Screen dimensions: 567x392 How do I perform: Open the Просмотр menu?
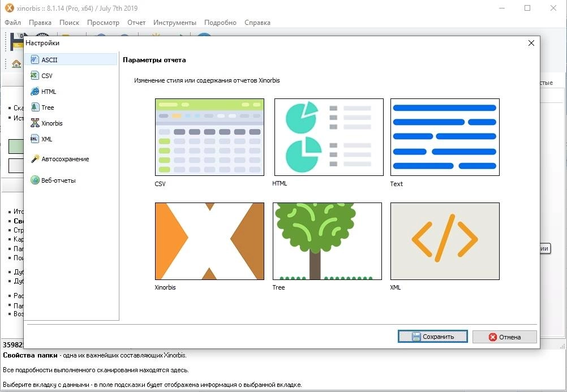(x=103, y=23)
